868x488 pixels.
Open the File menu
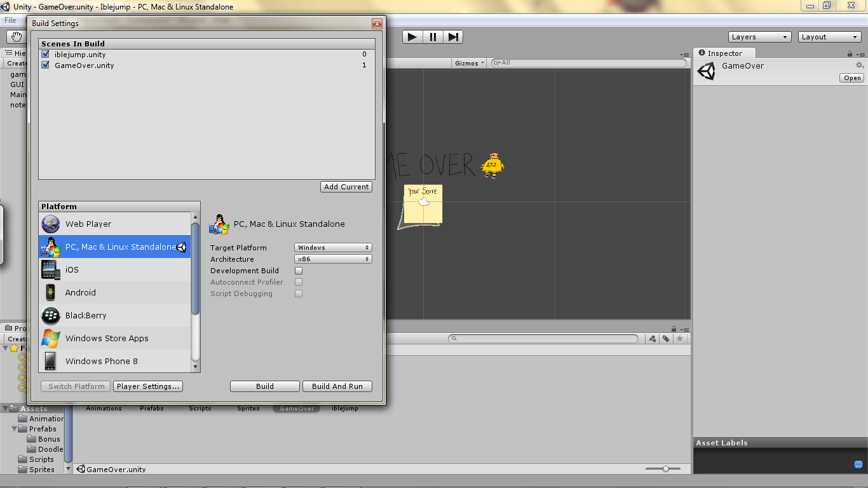click(10, 20)
